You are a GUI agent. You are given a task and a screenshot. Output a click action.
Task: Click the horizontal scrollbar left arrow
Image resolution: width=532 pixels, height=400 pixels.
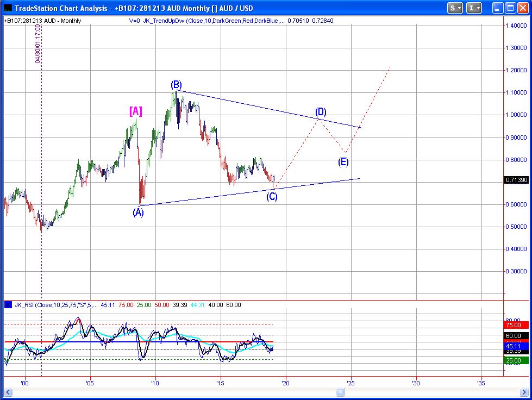8,392
